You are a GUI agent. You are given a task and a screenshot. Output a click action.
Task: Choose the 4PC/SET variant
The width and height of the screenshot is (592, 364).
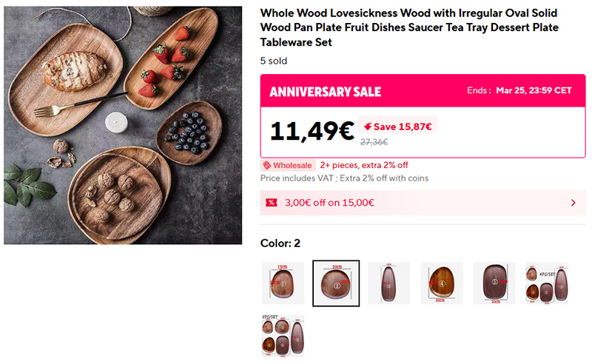point(547,283)
